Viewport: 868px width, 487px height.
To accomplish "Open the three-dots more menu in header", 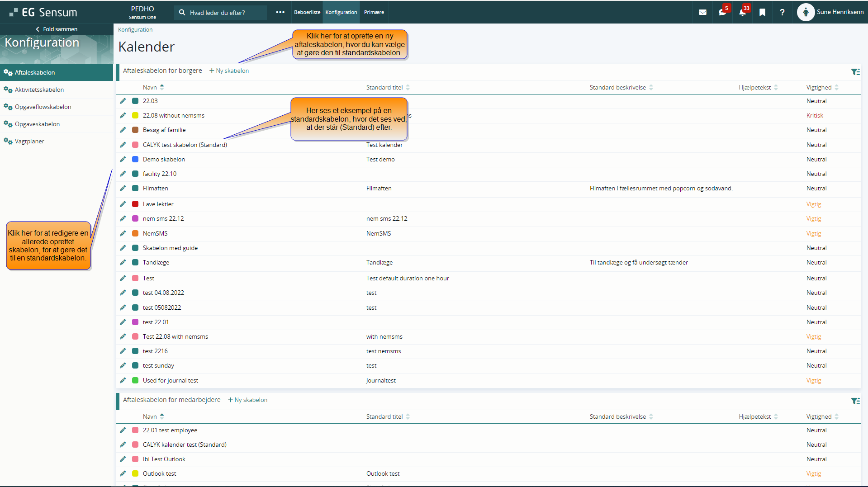I will [280, 12].
